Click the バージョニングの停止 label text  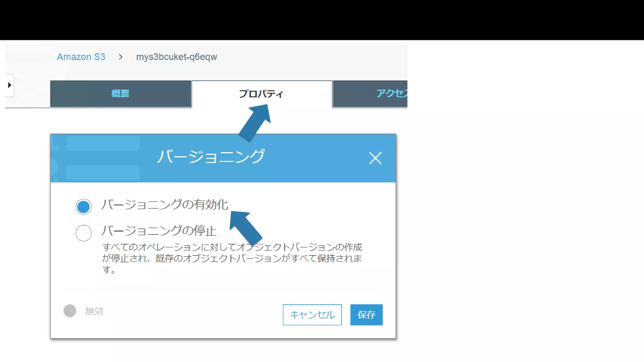click(x=159, y=231)
